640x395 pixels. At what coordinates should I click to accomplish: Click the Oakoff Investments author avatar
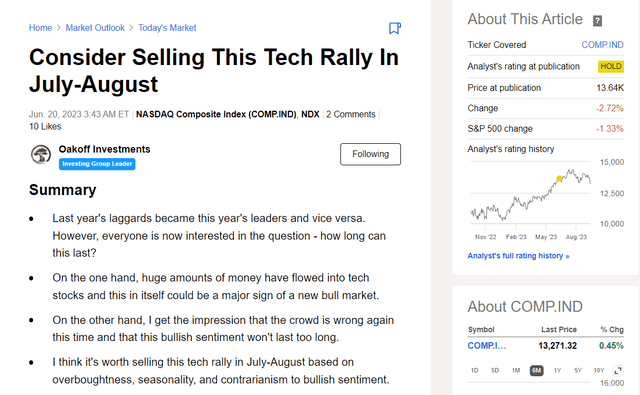tap(41, 154)
